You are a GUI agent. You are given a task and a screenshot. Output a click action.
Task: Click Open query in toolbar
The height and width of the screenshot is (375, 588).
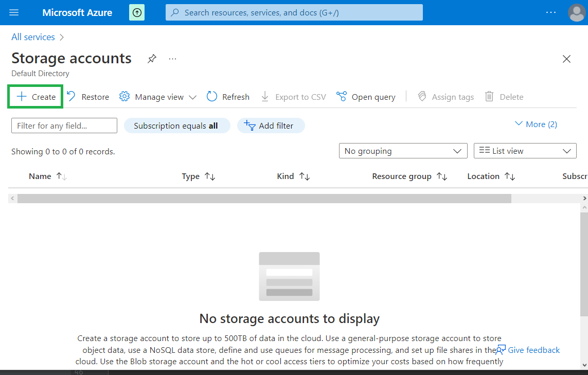click(366, 97)
